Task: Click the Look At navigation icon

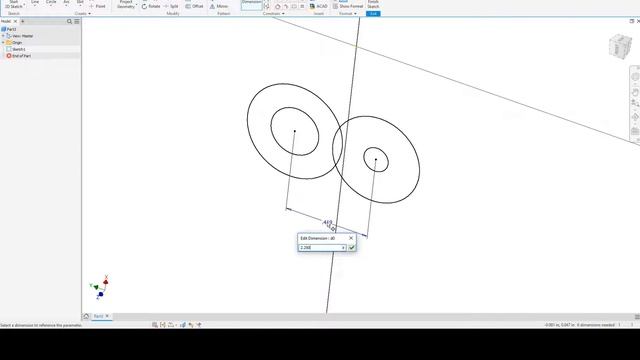Action: 635,131
